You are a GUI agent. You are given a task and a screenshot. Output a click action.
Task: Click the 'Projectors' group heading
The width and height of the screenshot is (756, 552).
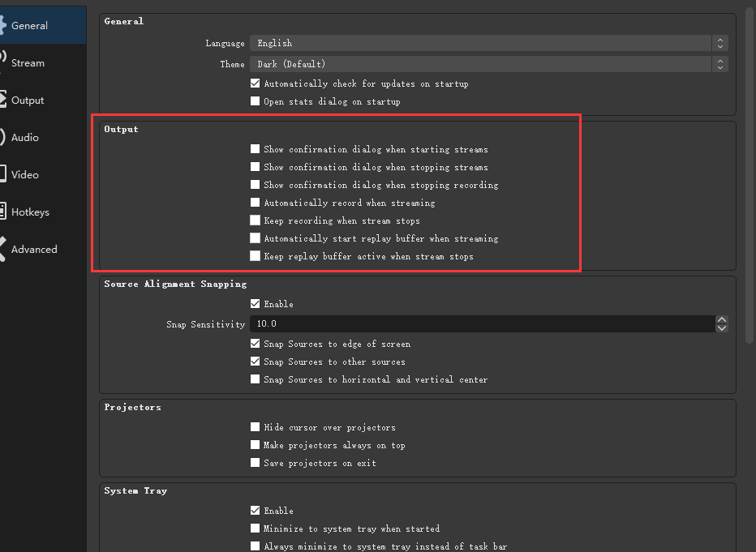coord(132,407)
